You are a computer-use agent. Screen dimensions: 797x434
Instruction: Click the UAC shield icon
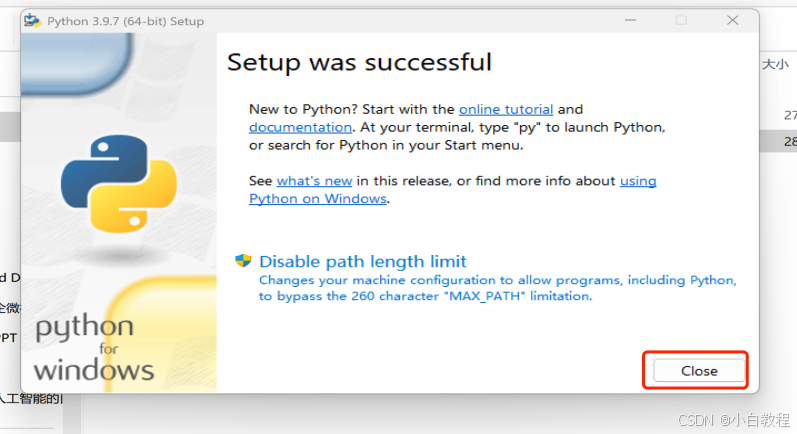[x=243, y=261]
